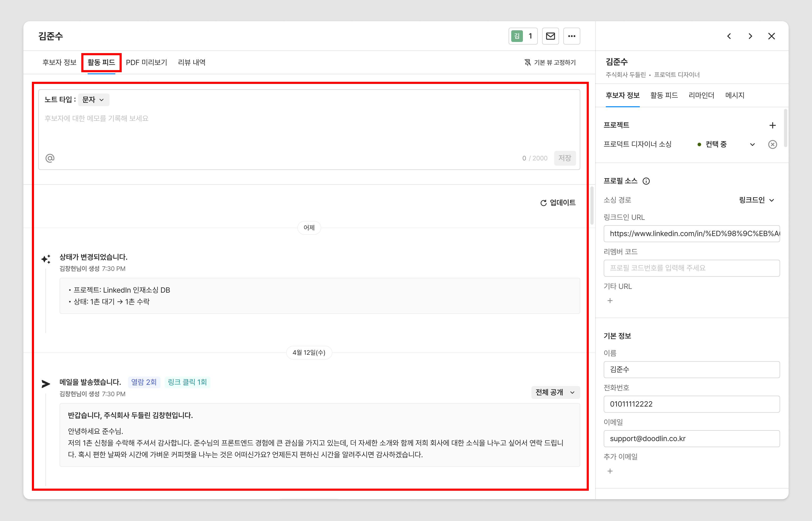812x521 pixels.
Task: Open the 전체 공개 visibility dropdown
Action: pyautogui.click(x=555, y=392)
